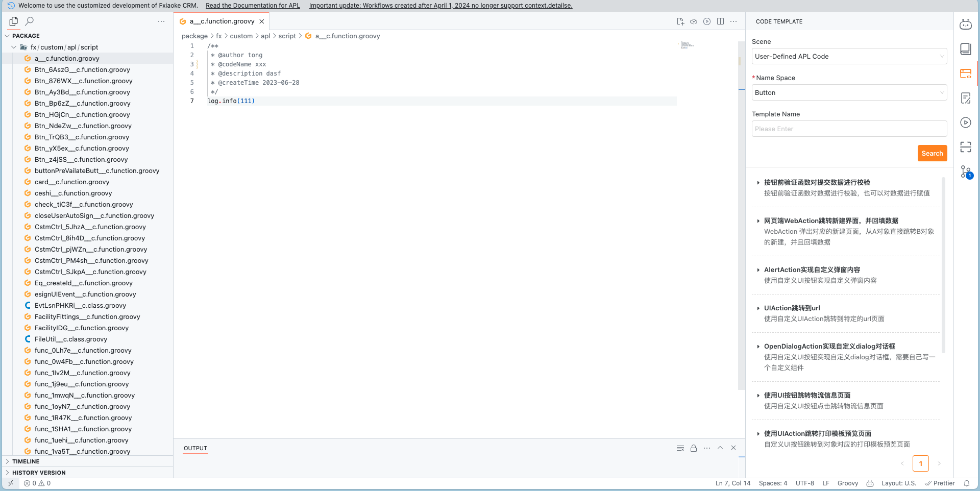Toggle the output panel maximize chevron
This screenshot has width=980, height=491.
coord(720,448)
